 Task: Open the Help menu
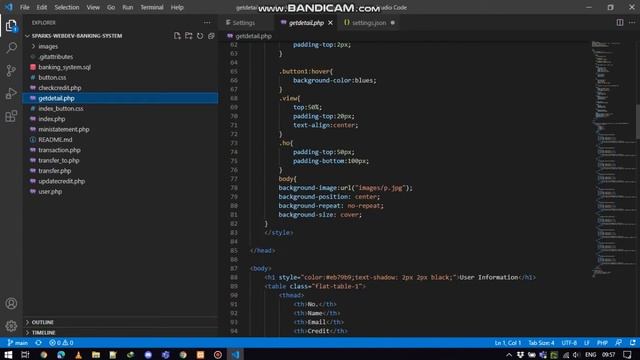(x=177, y=7)
